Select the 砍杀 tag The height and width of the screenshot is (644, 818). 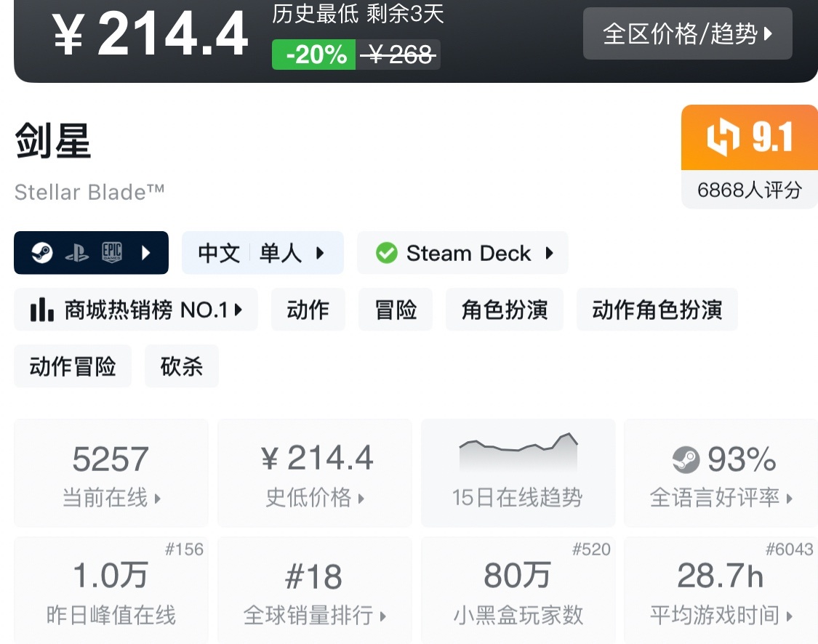pos(181,366)
